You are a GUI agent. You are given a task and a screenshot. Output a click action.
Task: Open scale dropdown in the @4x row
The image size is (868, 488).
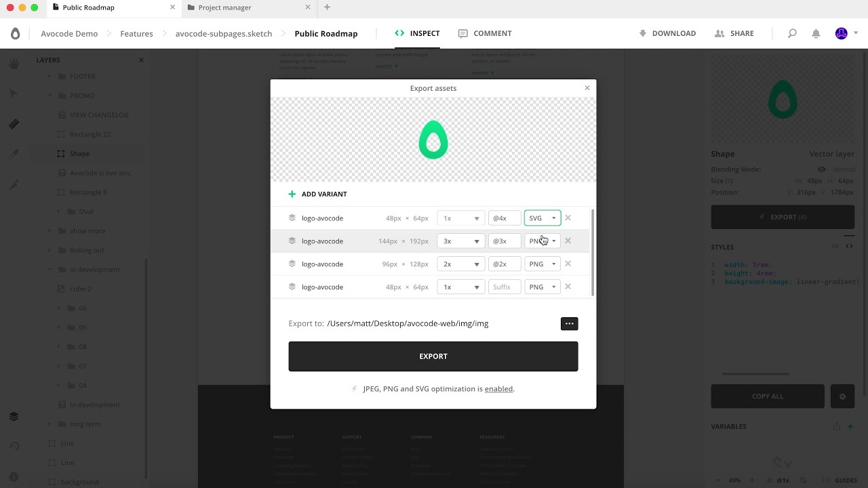(461, 218)
